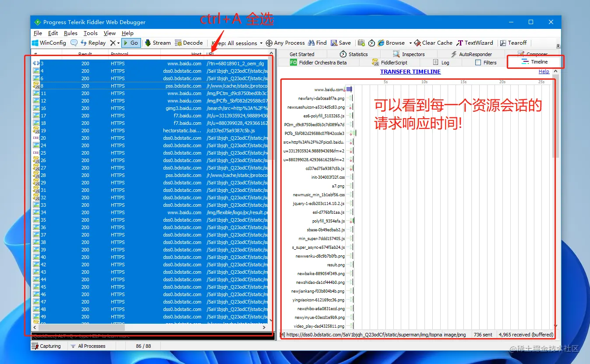The image size is (590, 364).
Task: Sort sessions by Protocol column header
Action: [120, 54]
